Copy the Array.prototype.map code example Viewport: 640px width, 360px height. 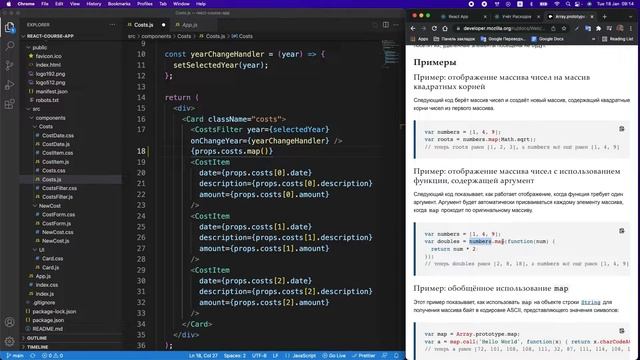pyautogui.click(x=621, y=331)
